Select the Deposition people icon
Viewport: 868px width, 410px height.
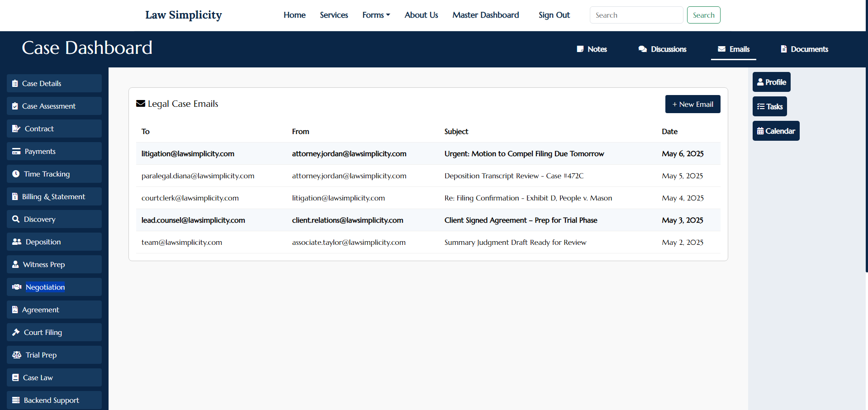16,242
